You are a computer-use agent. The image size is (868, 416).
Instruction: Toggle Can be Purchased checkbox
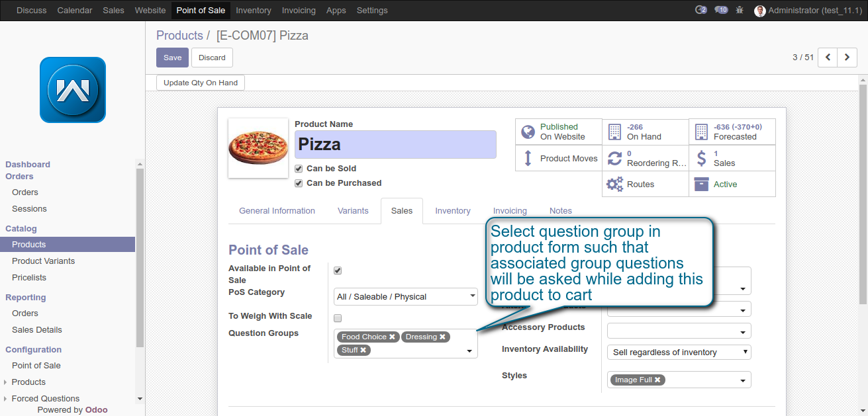point(299,183)
